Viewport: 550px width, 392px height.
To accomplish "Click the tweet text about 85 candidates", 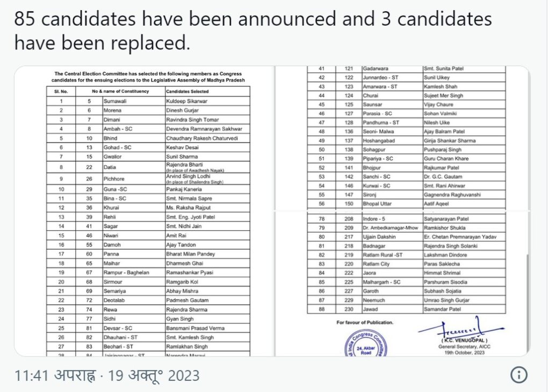I will pyautogui.click(x=253, y=31).
